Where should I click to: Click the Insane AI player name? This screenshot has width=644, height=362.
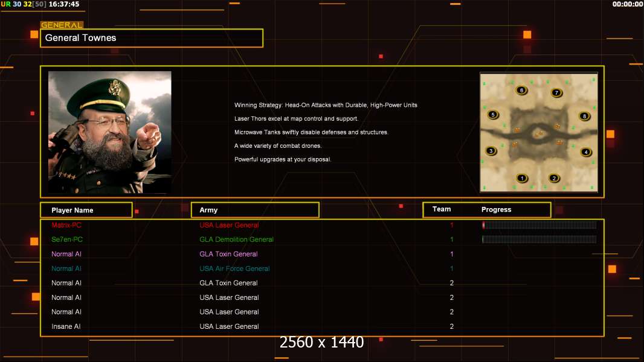[x=66, y=326]
